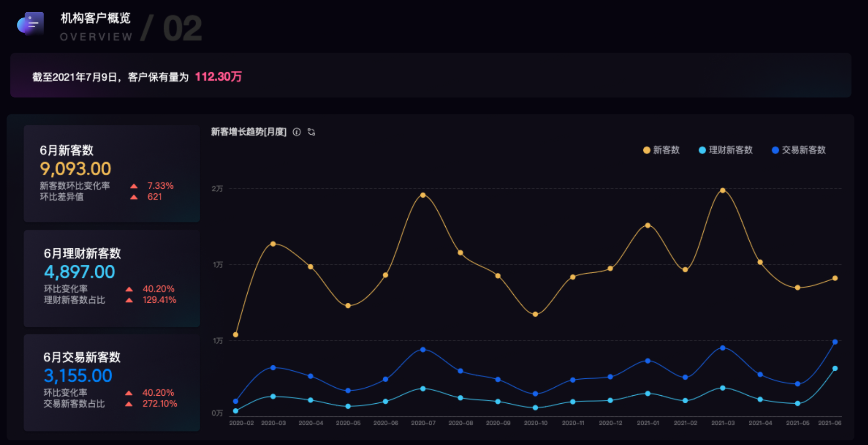Open the 6月新客数 card
Image resolution: width=868 pixels, height=445 pixels.
112,174
